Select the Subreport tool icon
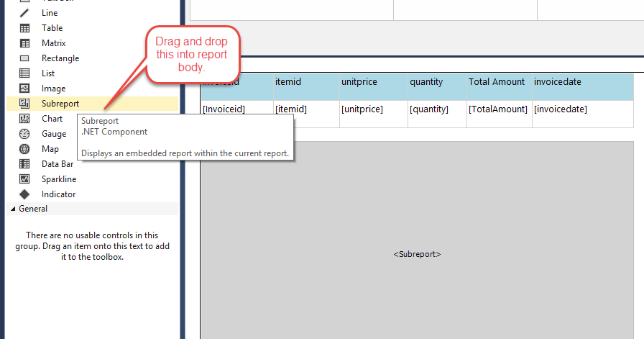This screenshot has height=339, width=644. 24,104
